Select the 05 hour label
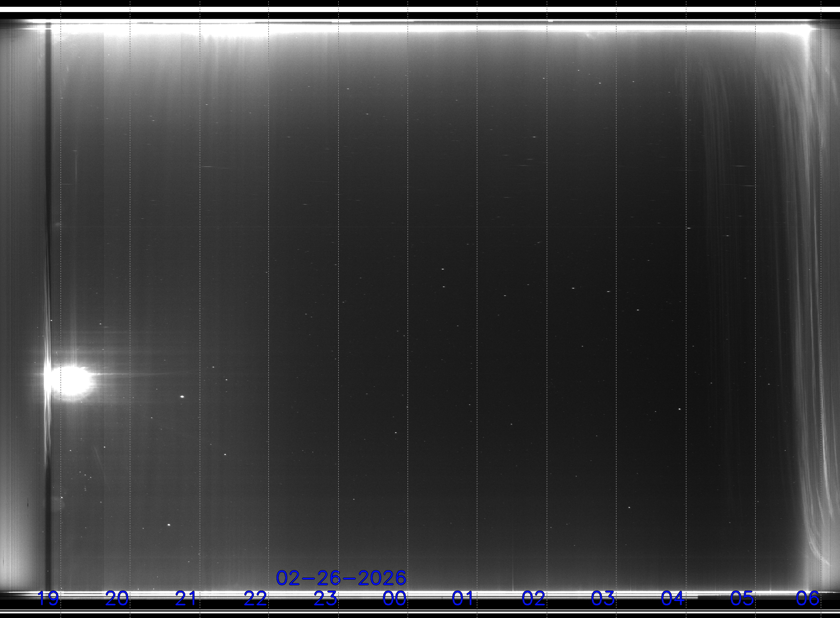 point(742,599)
